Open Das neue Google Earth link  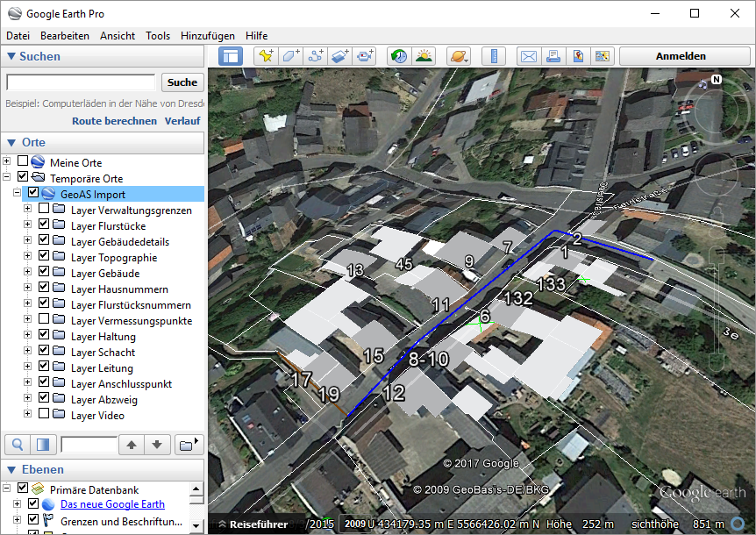(112, 504)
